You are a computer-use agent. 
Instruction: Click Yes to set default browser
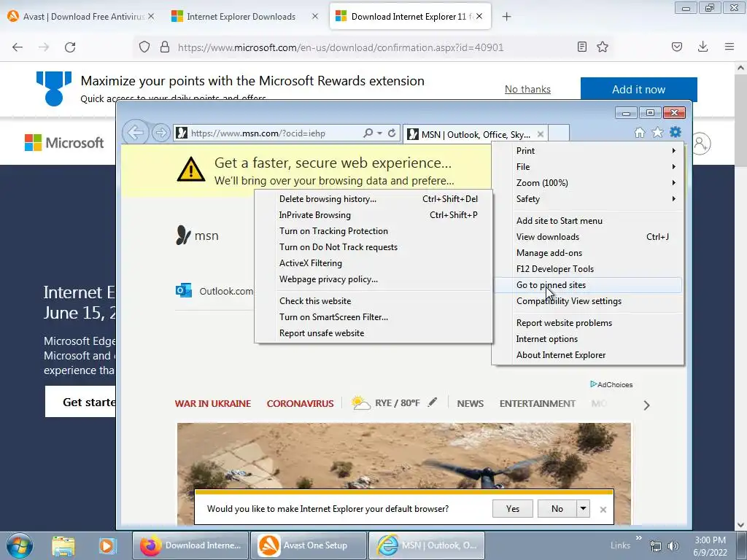point(513,508)
